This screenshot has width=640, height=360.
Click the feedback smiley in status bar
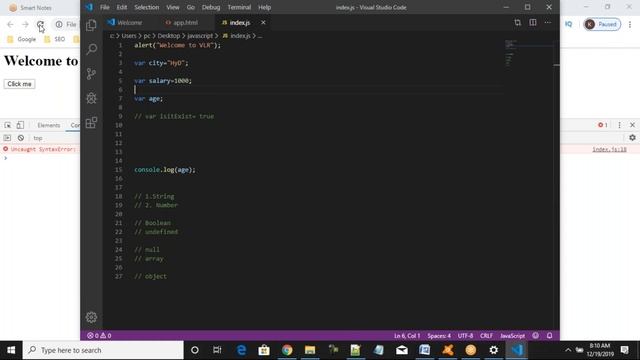(x=536, y=336)
